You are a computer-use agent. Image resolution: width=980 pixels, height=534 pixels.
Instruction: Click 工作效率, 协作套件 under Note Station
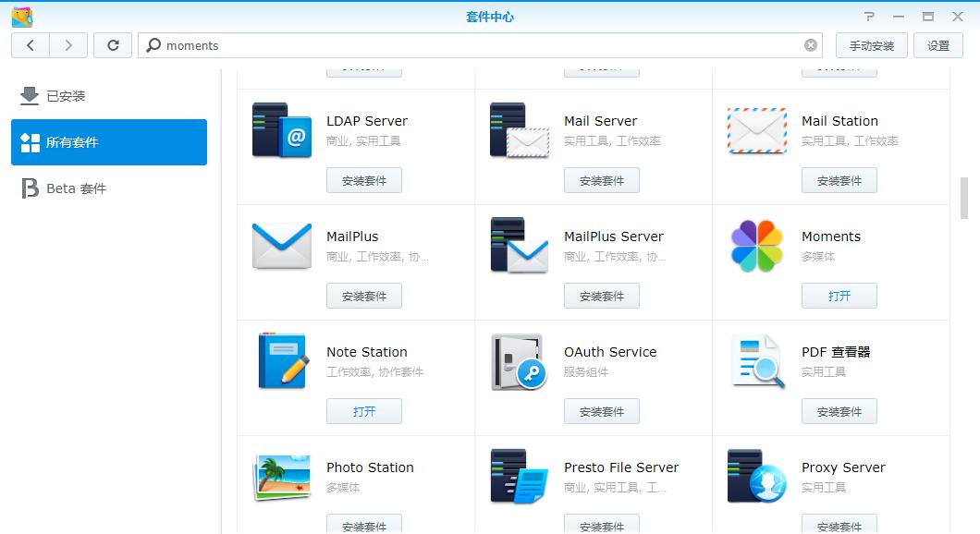[x=375, y=372]
